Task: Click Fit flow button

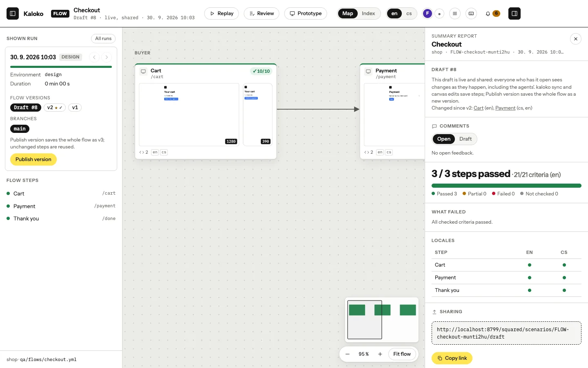Action: coord(402,354)
